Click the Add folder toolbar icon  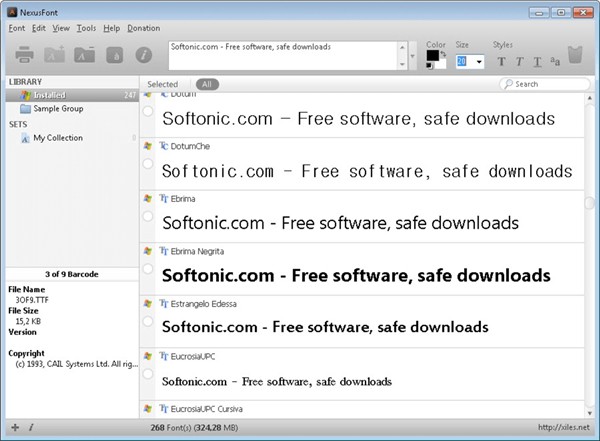point(54,55)
